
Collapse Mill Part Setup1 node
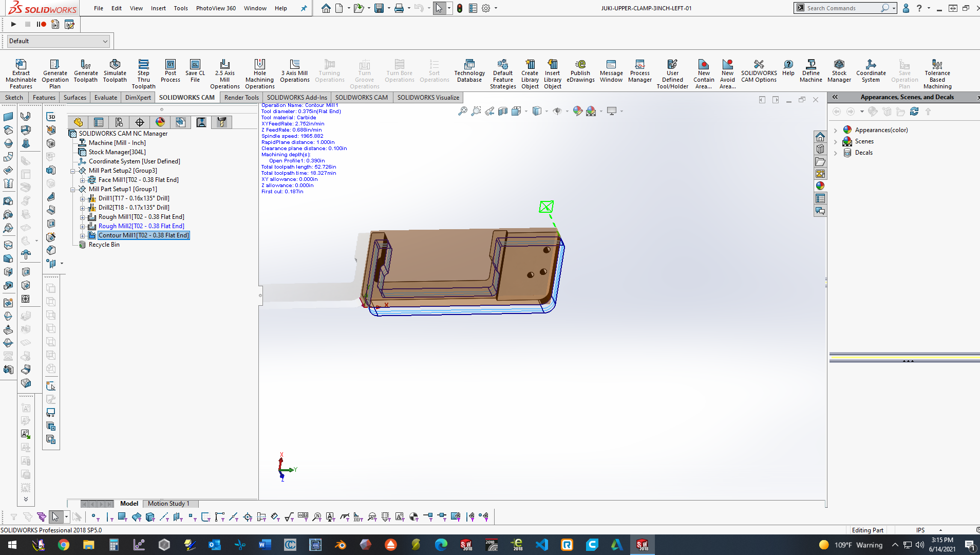pyautogui.click(x=73, y=190)
